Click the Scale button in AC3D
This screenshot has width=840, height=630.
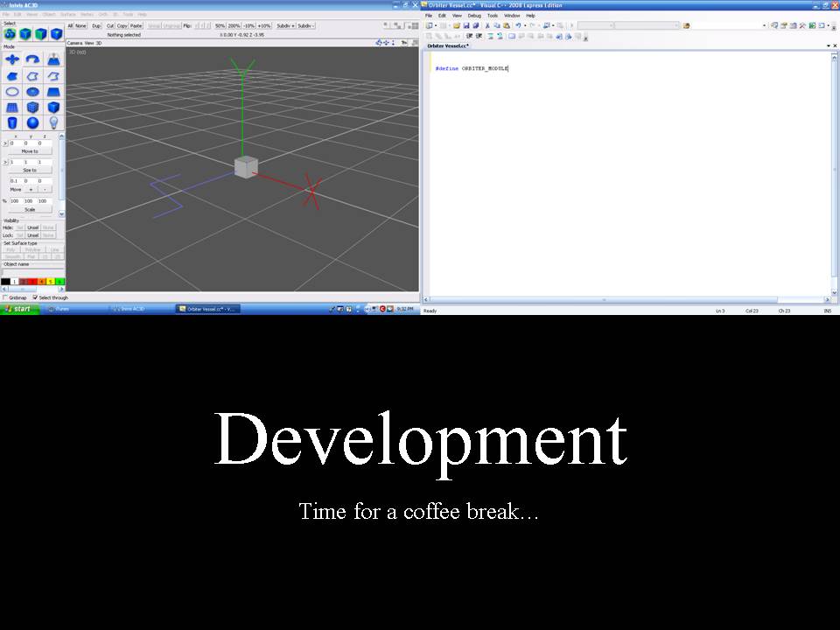click(x=30, y=209)
